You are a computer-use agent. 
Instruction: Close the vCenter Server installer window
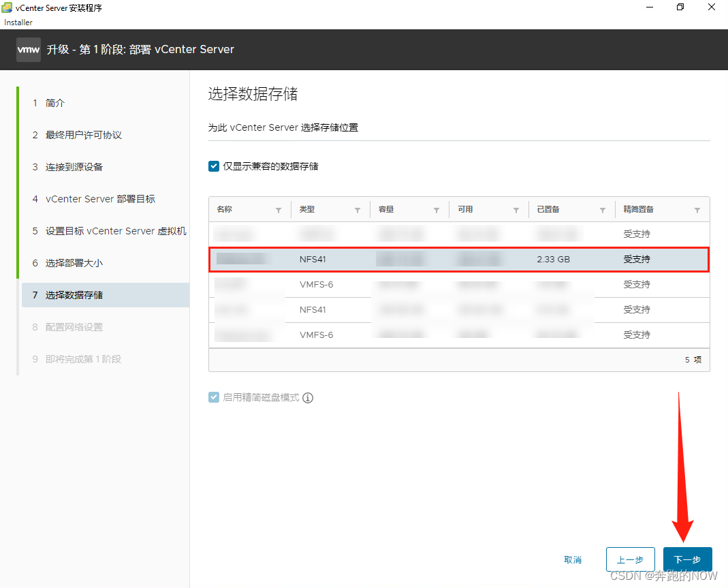711,7
